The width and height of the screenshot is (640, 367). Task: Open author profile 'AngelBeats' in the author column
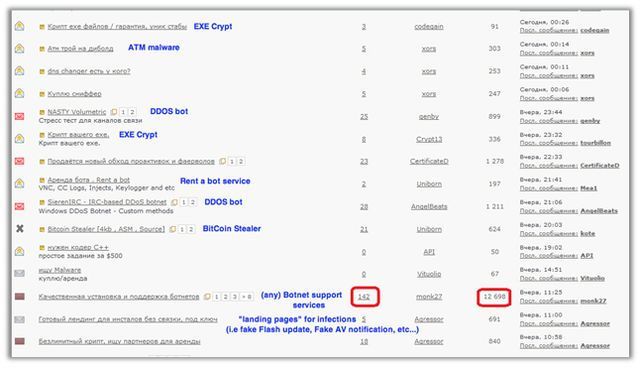tap(429, 207)
